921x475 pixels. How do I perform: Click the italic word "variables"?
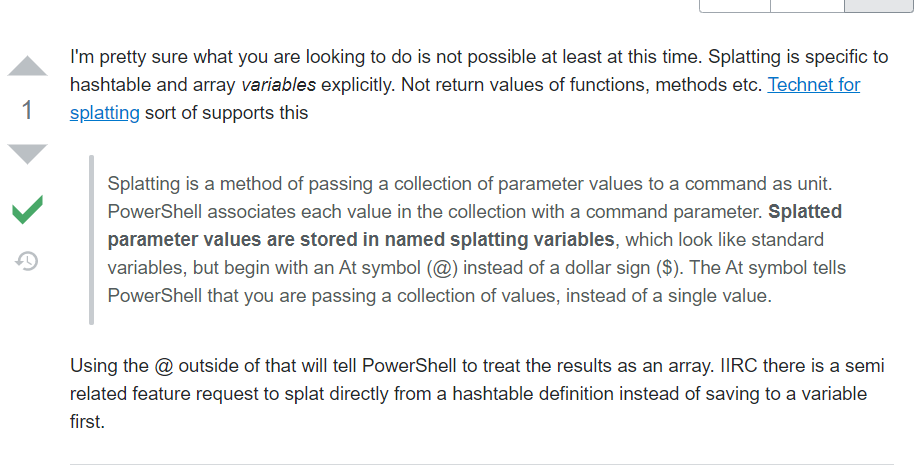tap(278, 85)
